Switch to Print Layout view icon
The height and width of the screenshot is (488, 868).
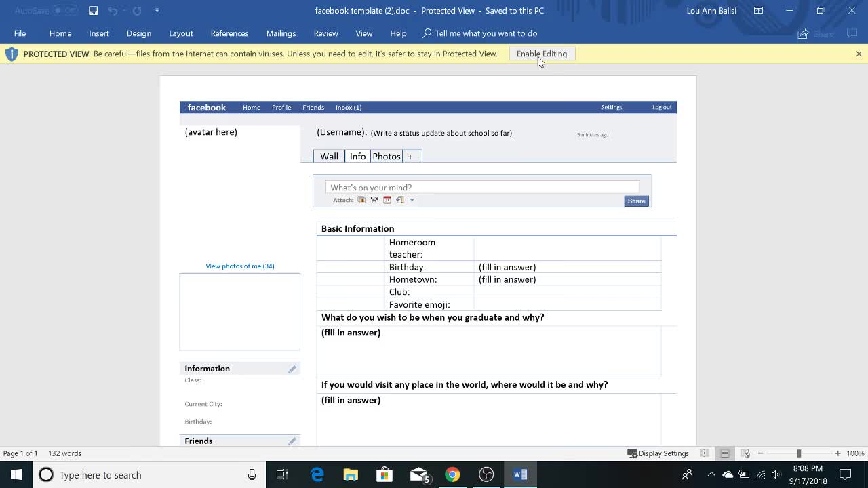[725, 453]
